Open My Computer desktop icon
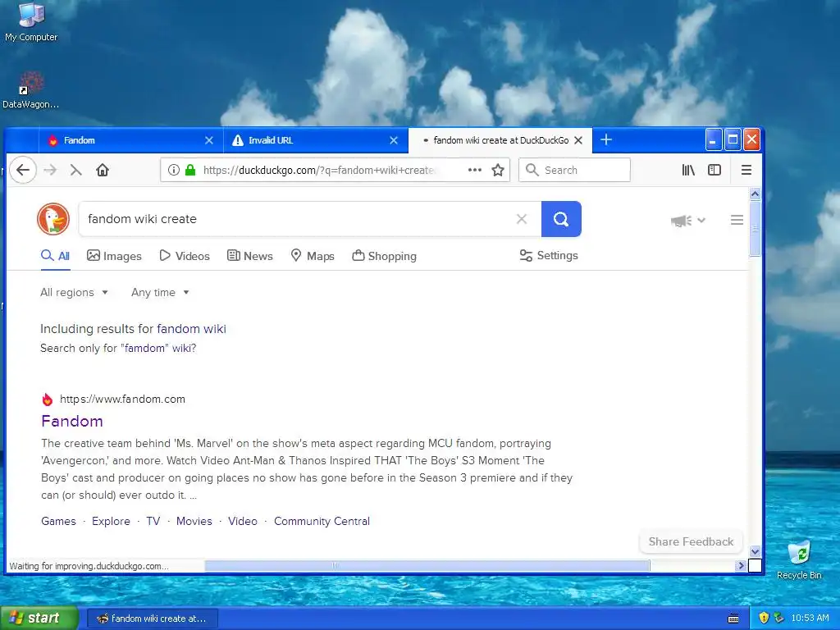840x630 pixels. (x=31, y=22)
